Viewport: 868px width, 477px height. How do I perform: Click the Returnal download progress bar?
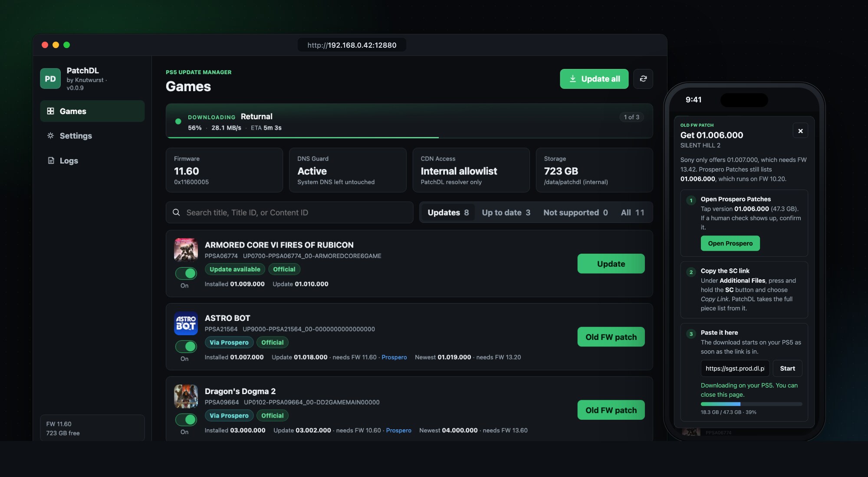[409, 137]
